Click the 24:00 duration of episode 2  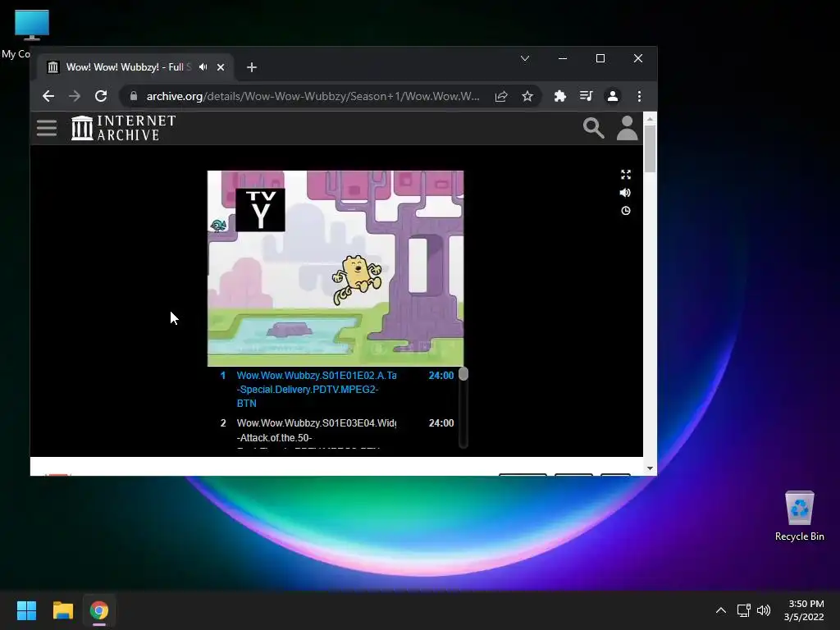click(441, 423)
